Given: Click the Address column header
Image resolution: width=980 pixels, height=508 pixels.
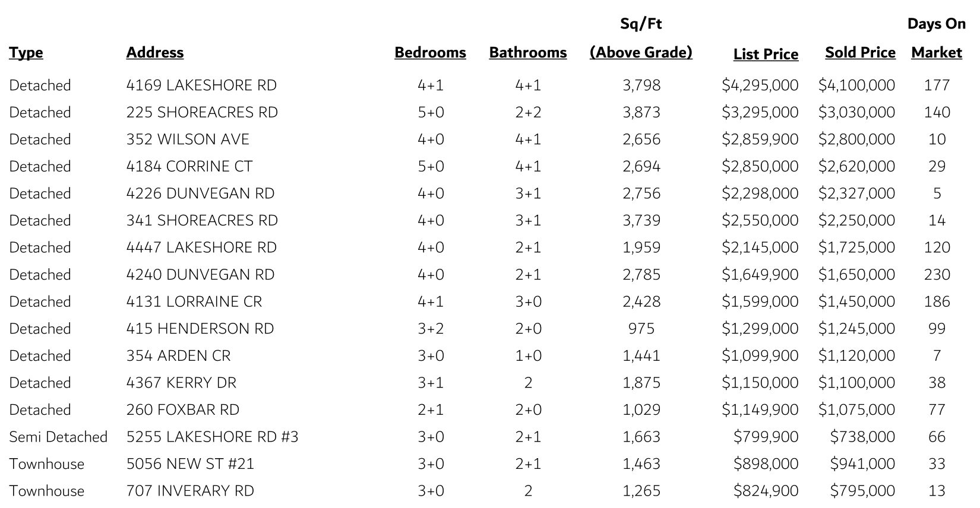Looking at the screenshot, I should pyautogui.click(x=154, y=53).
